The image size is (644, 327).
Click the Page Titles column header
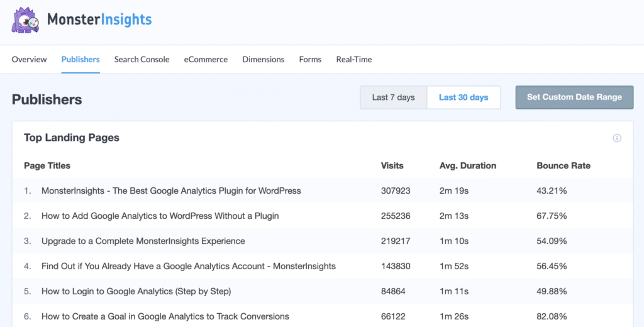tap(47, 165)
